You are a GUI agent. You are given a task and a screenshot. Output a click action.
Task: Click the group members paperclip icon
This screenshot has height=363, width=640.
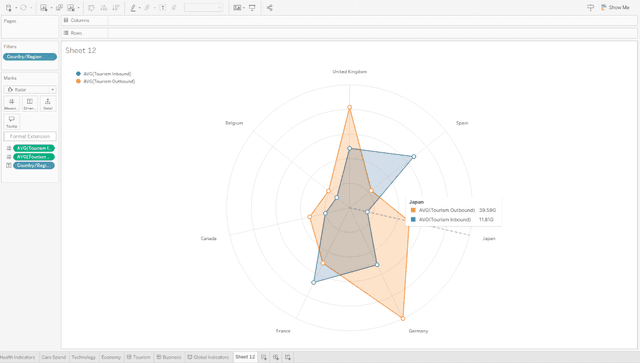click(147, 7)
